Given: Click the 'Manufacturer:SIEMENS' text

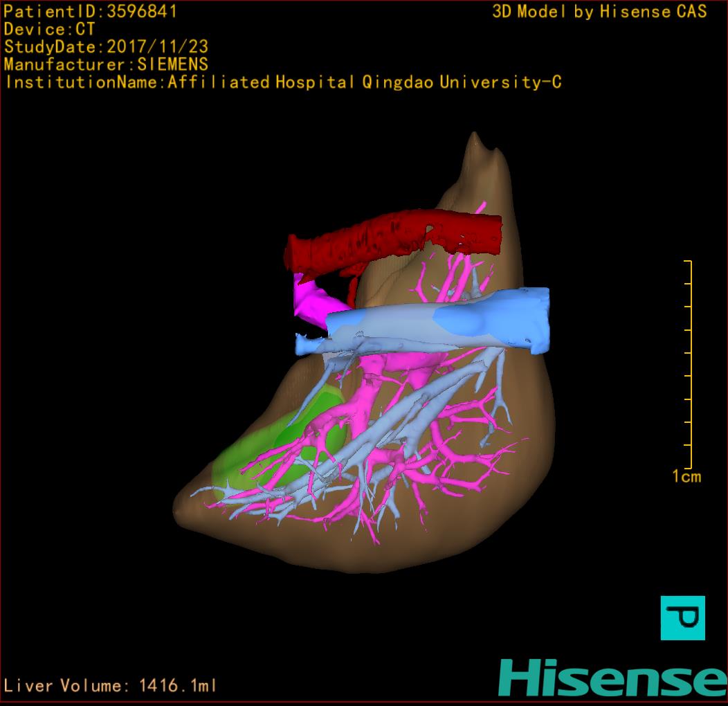Looking at the screenshot, I should pyautogui.click(x=106, y=64).
